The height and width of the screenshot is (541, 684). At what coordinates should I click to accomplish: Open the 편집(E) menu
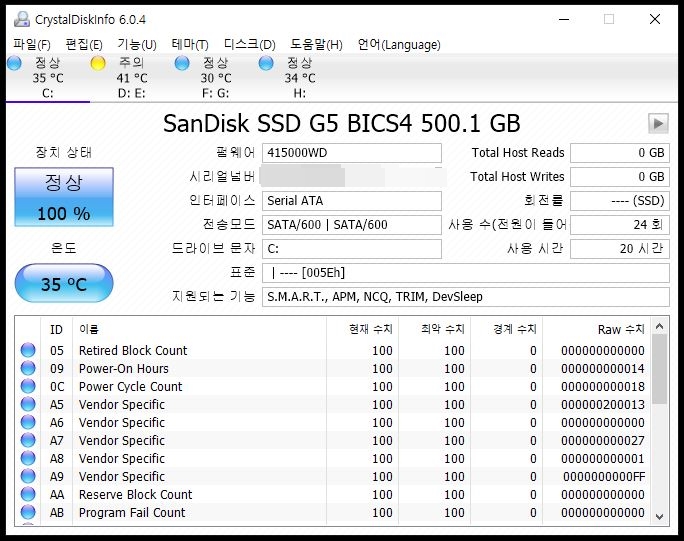click(84, 45)
